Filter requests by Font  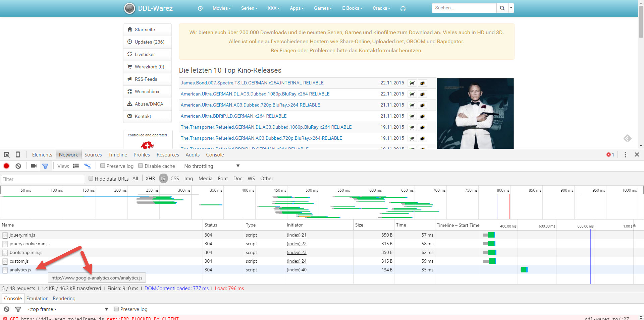point(223,179)
